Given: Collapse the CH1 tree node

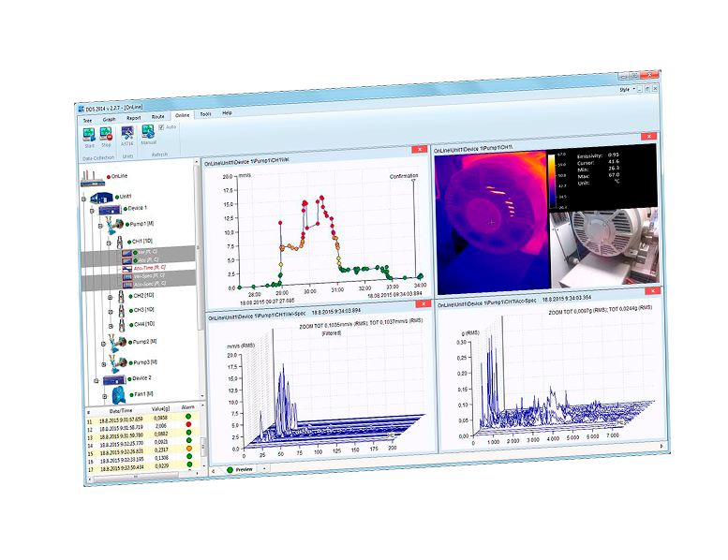Looking at the screenshot, I should coord(109,243).
